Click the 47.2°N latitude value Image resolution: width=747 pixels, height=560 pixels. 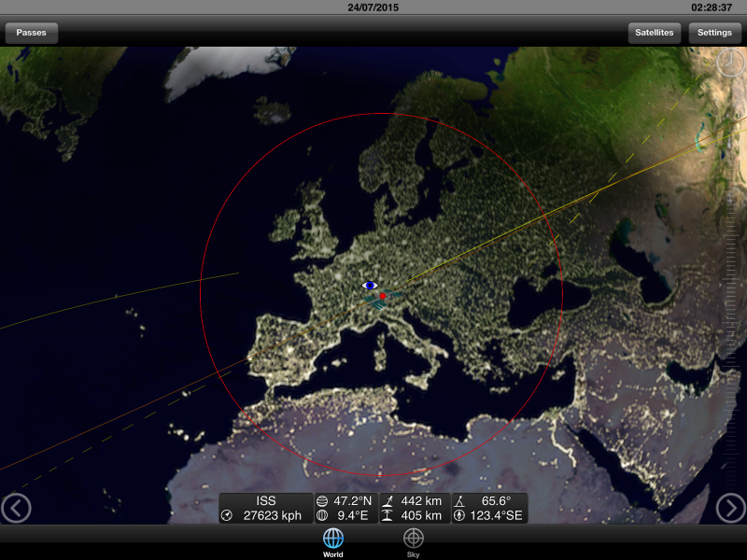[x=352, y=501]
